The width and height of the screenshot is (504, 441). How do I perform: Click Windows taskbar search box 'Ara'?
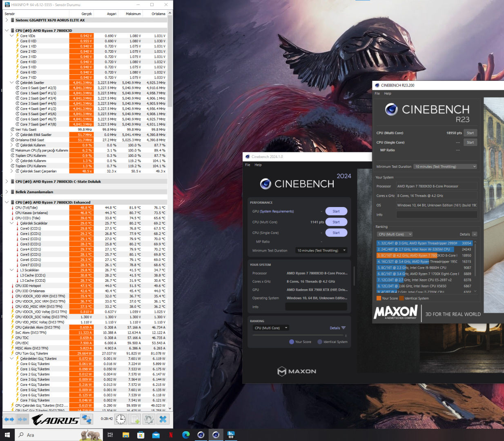[58, 435]
